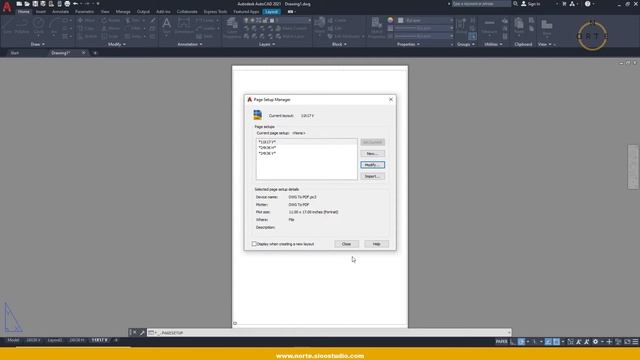
Task: Close the Page Setup Manager dialog with X
Action: (x=391, y=99)
